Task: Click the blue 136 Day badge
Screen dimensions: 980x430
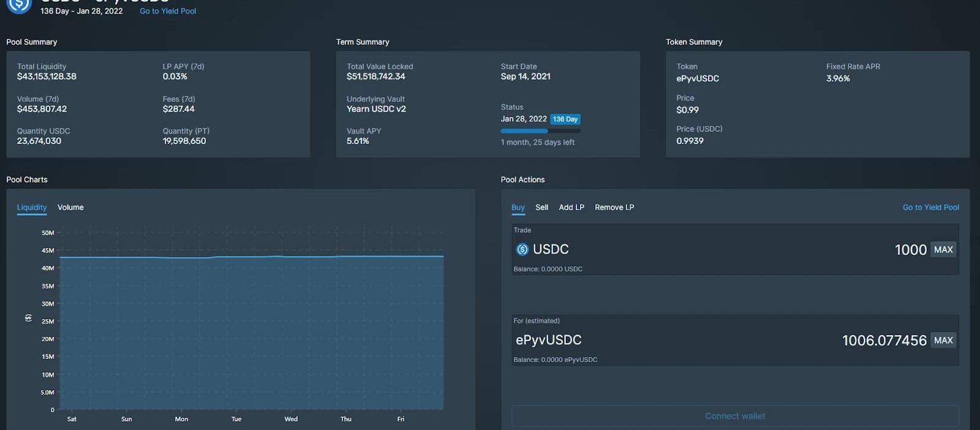Action: point(565,119)
